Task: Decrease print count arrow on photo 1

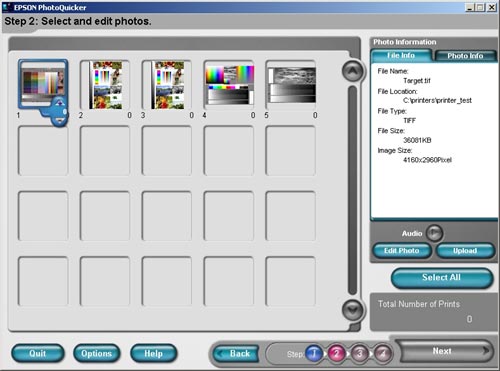Action: pyautogui.click(x=59, y=121)
